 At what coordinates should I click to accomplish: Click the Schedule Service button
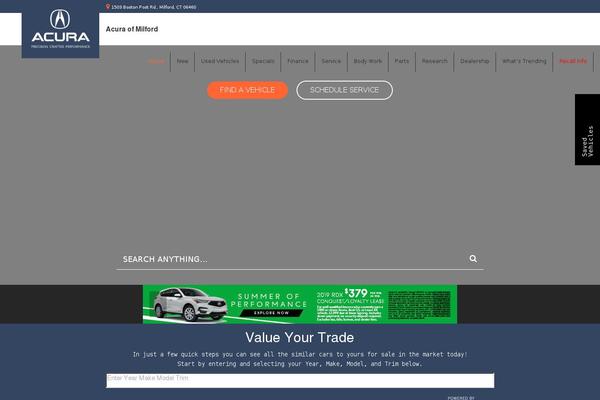[344, 90]
